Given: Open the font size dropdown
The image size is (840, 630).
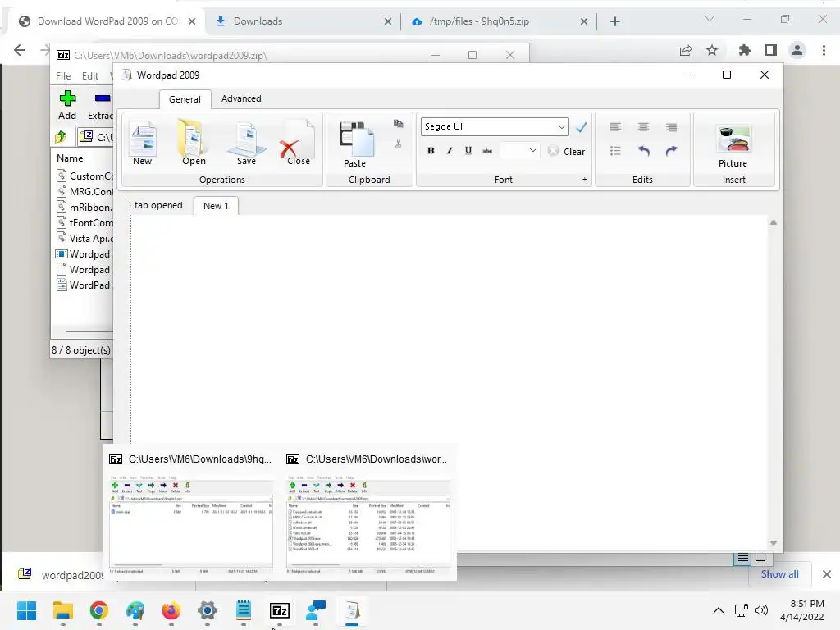Looking at the screenshot, I should pyautogui.click(x=532, y=151).
